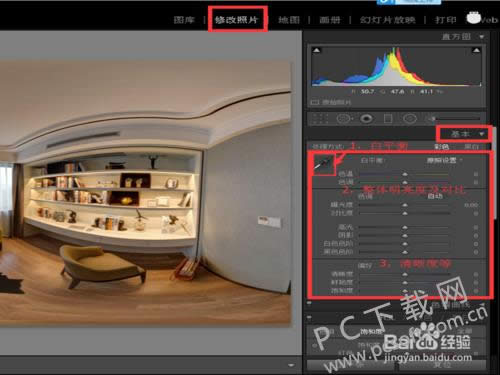Select the spot removal tool
The image size is (500, 375).
click(344, 118)
